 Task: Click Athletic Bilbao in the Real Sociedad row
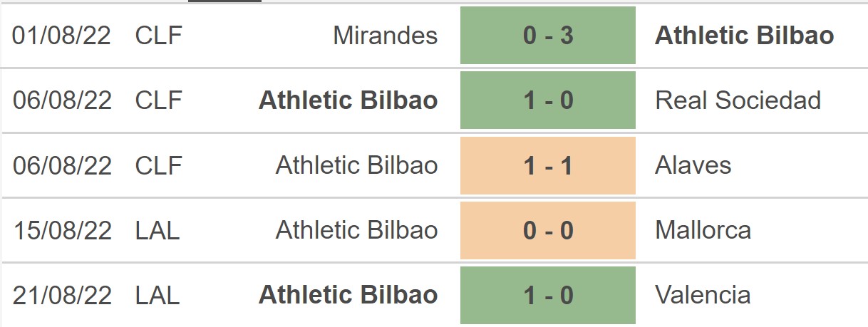(x=348, y=100)
